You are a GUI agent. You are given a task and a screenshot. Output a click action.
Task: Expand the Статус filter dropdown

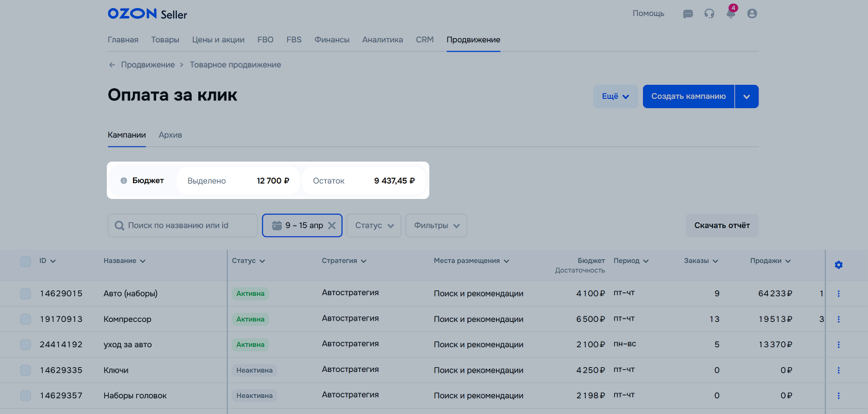(374, 226)
